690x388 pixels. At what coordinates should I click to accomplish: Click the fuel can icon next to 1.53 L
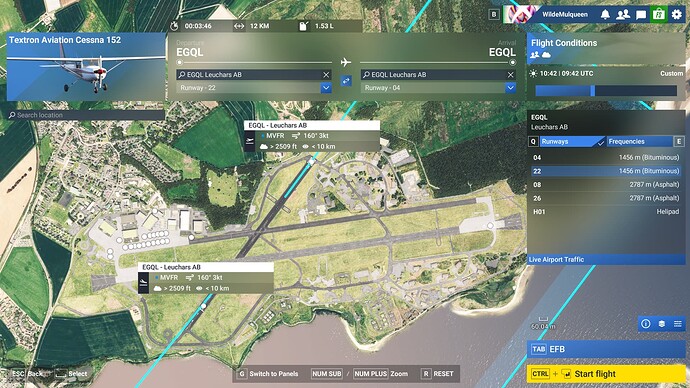[303, 26]
